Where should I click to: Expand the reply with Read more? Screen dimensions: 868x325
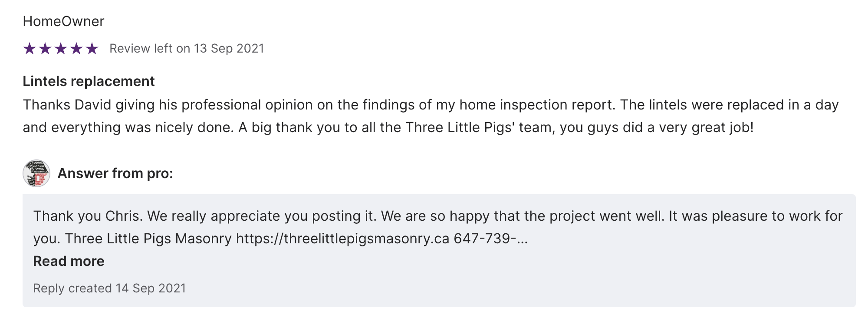click(69, 261)
